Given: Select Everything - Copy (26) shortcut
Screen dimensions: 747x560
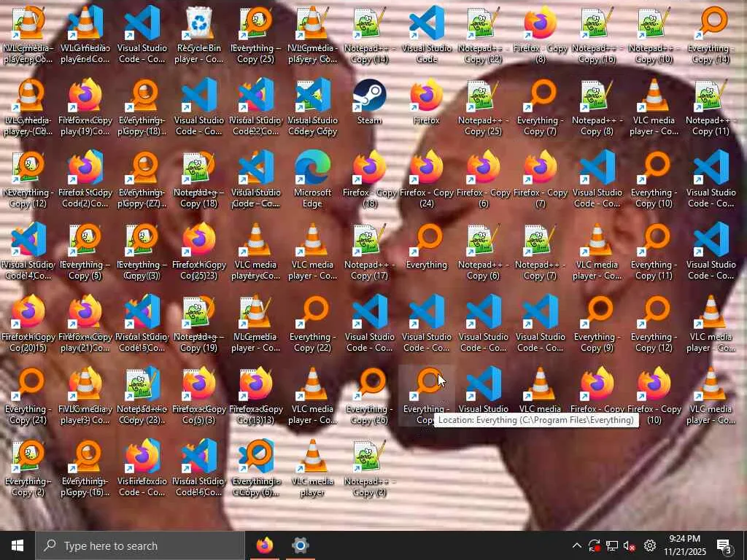Looking at the screenshot, I should (x=369, y=397).
